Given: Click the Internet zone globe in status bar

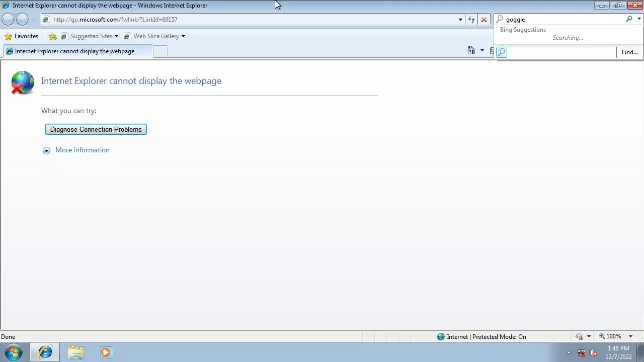Looking at the screenshot, I should 441,337.
